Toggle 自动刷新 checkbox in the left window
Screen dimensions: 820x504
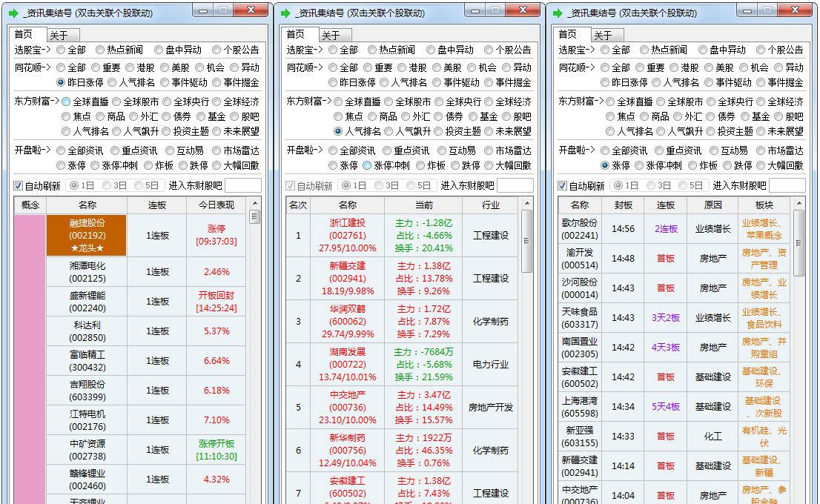coord(19,185)
